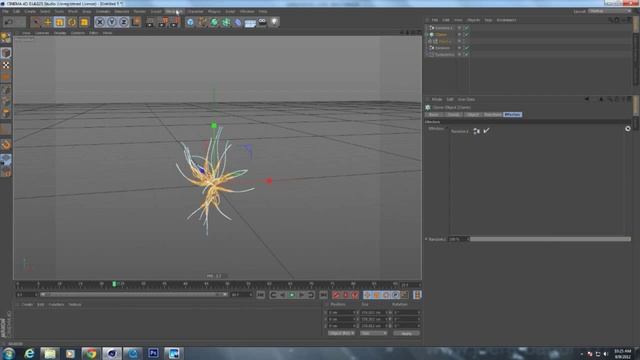640x360 pixels.
Task: Open the File menu in main menu bar
Action: click(5, 11)
